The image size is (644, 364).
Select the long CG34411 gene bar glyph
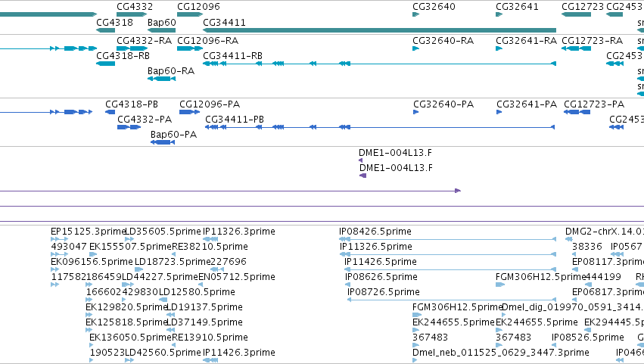pos(379,30)
